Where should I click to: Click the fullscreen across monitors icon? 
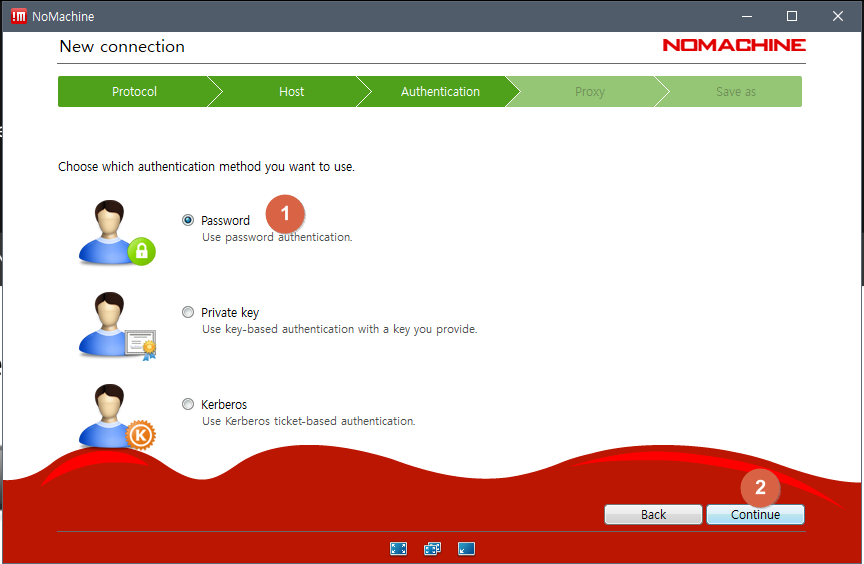[433, 549]
